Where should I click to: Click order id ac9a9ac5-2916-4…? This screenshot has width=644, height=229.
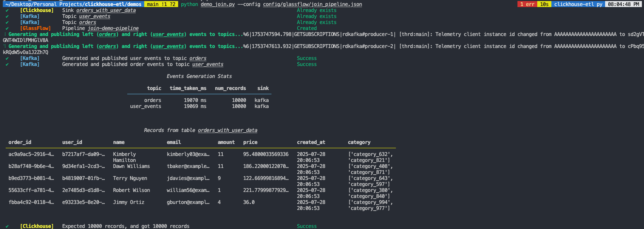pyautogui.click(x=31, y=154)
